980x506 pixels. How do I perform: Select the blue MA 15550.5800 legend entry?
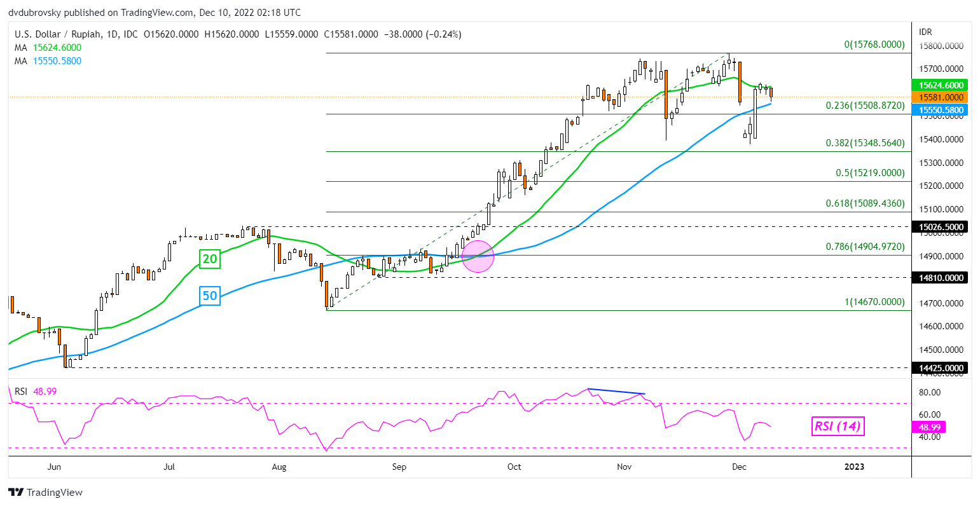pyautogui.click(x=48, y=61)
